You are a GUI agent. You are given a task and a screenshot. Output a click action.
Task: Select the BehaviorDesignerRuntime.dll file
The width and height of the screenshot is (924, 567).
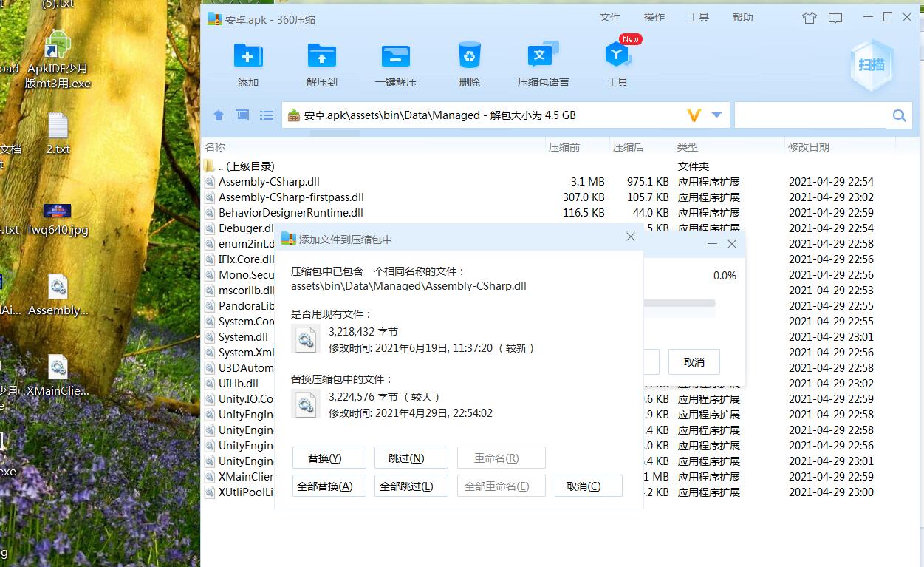549,213
